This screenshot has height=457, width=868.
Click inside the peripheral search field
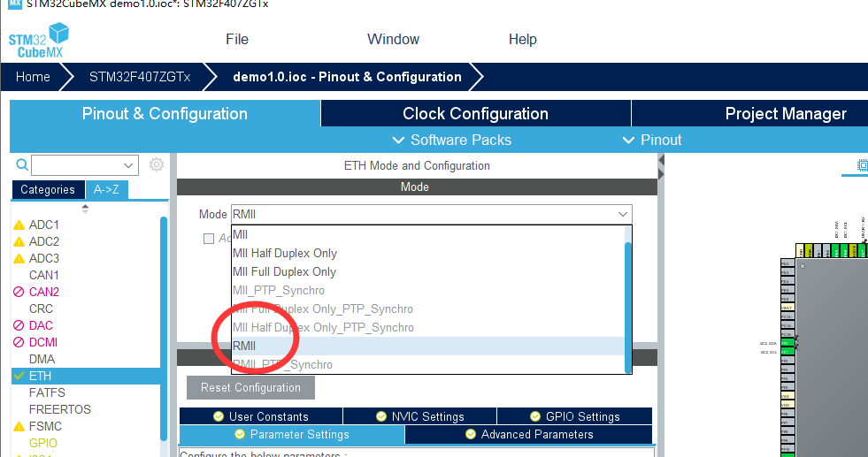(x=76, y=165)
